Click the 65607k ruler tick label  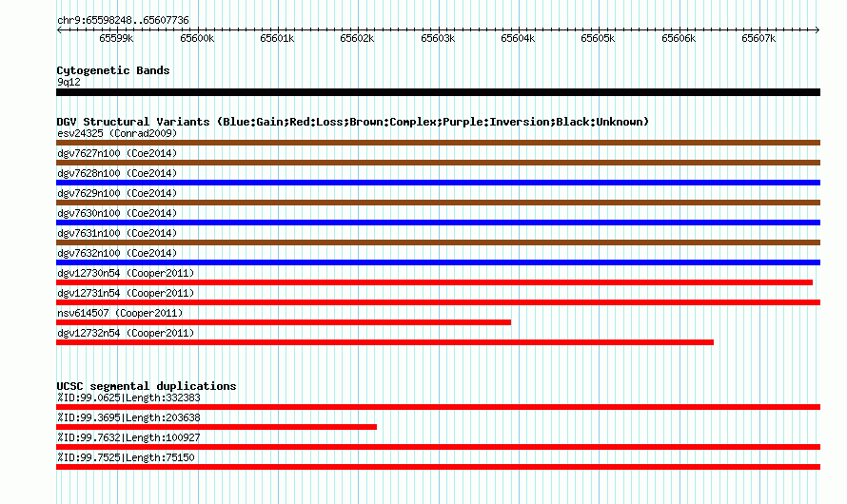(758, 38)
